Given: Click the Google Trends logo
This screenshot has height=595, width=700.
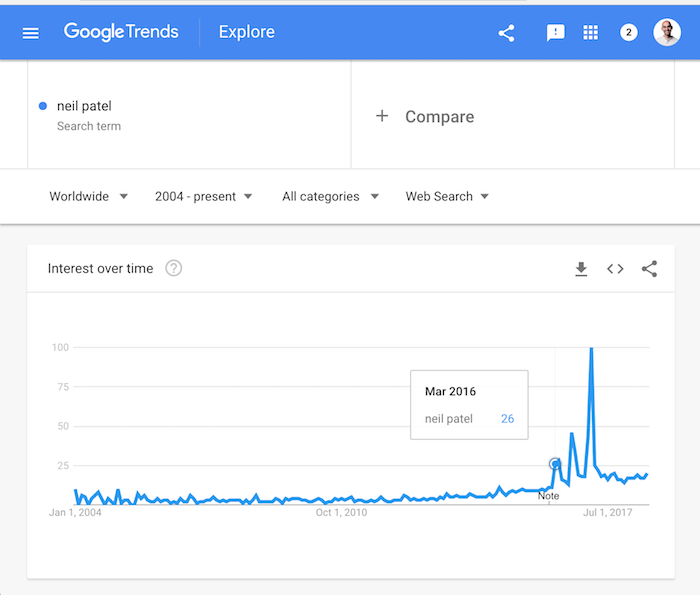Looking at the screenshot, I should tap(121, 32).
